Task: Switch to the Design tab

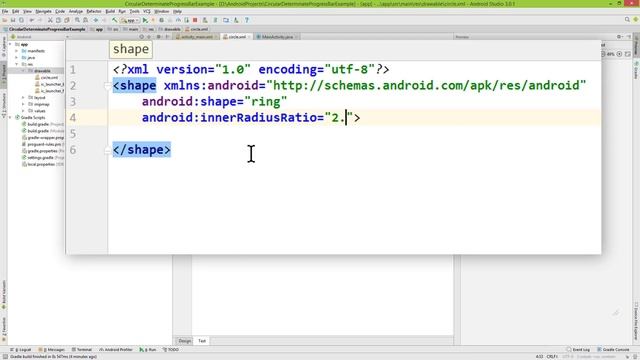Action: click(x=184, y=341)
